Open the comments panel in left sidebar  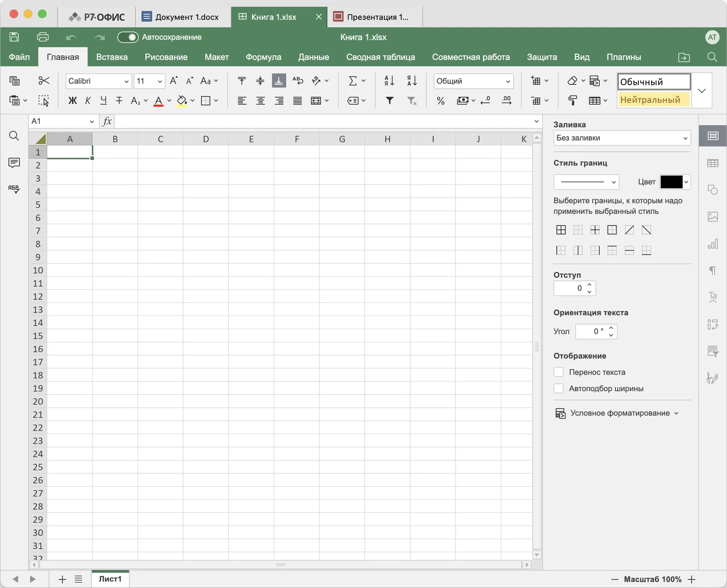coord(14,162)
